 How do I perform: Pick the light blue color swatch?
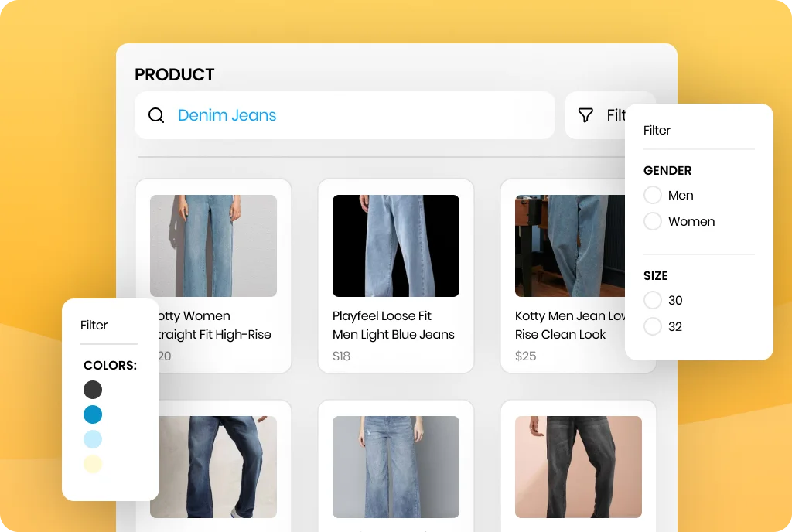pyautogui.click(x=93, y=439)
